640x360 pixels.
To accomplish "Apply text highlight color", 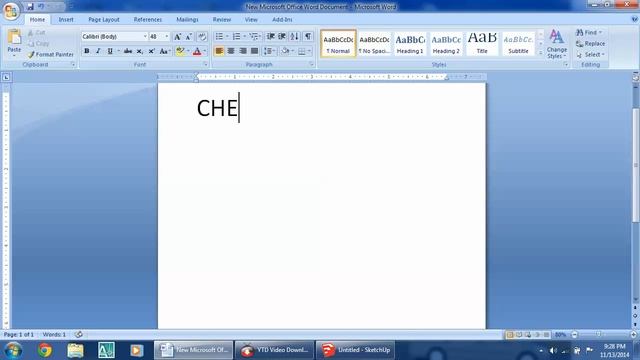I will tap(180, 51).
